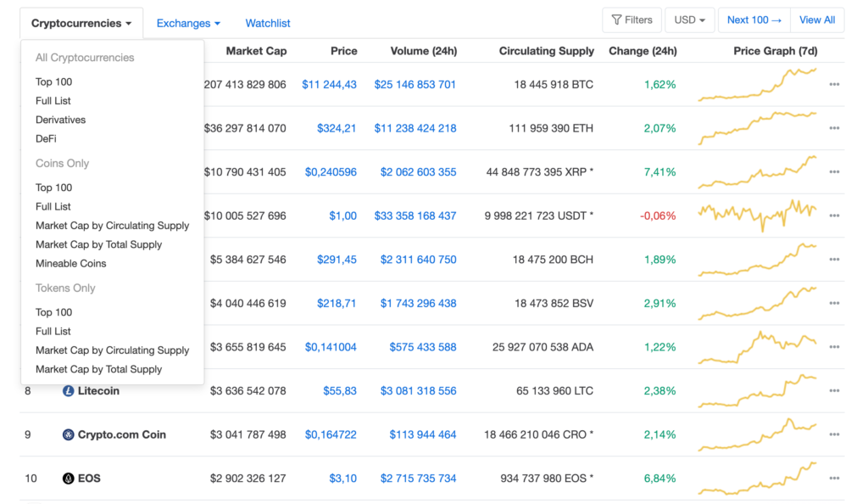Click Bitcoin price $11 244,43
Image resolution: width=868 pixels, height=504 pixels.
(x=329, y=84)
